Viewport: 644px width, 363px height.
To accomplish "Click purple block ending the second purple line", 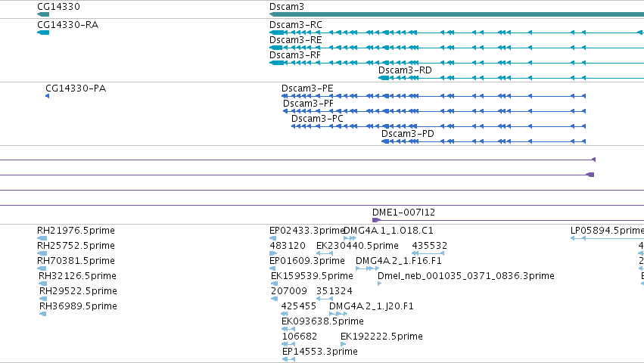I will point(590,175).
